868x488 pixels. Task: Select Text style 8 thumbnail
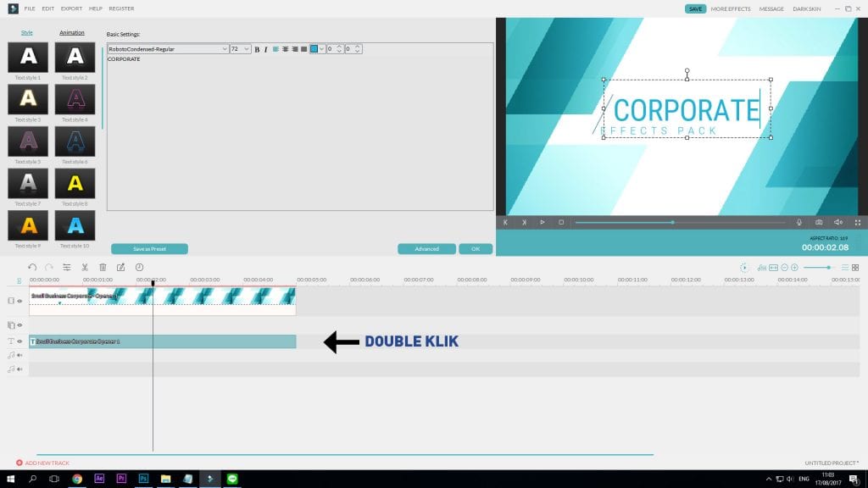(75, 183)
